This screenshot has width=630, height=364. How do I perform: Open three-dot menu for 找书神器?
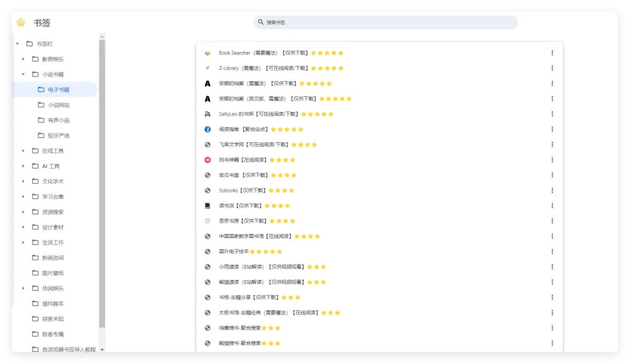click(552, 160)
